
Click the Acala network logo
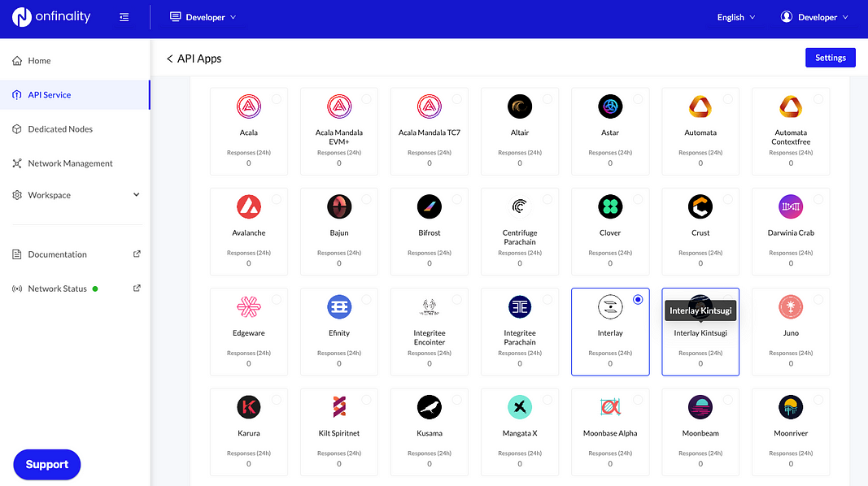click(x=249, y=106)
